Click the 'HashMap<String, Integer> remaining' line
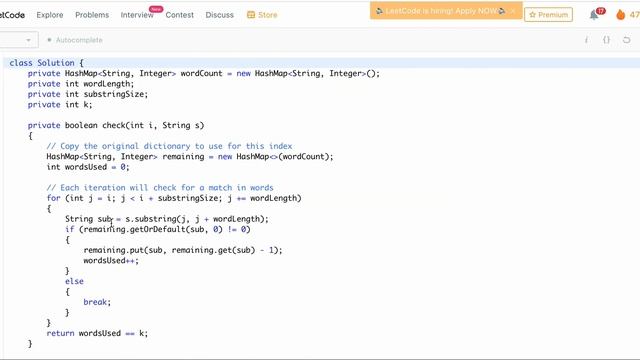Screen dimensions: 640x360 [x=190, y=157]
